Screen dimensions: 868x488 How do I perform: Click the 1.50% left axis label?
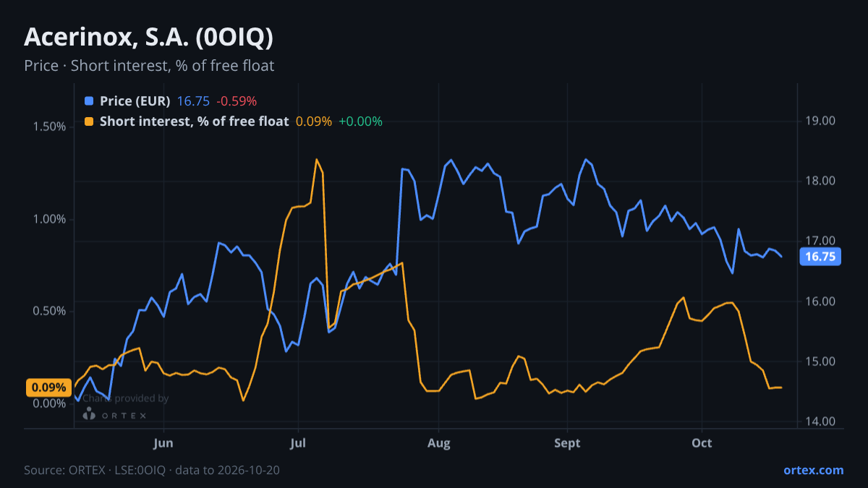(49, 127)
